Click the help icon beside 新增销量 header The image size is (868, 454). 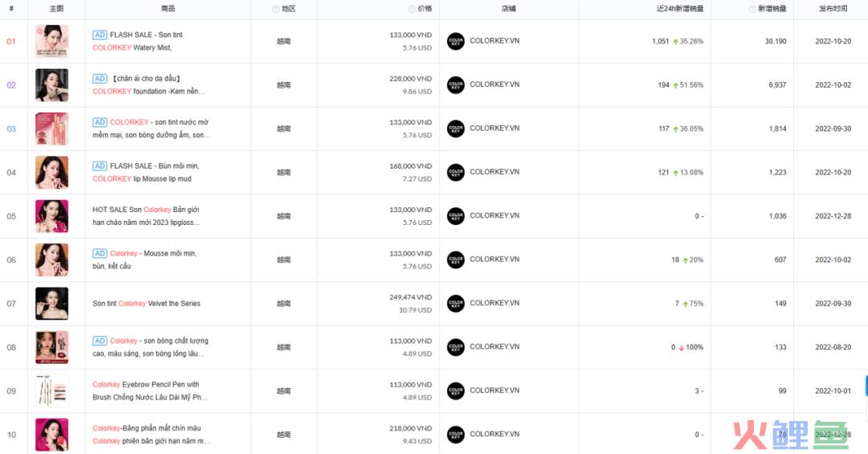coord(752,9)
